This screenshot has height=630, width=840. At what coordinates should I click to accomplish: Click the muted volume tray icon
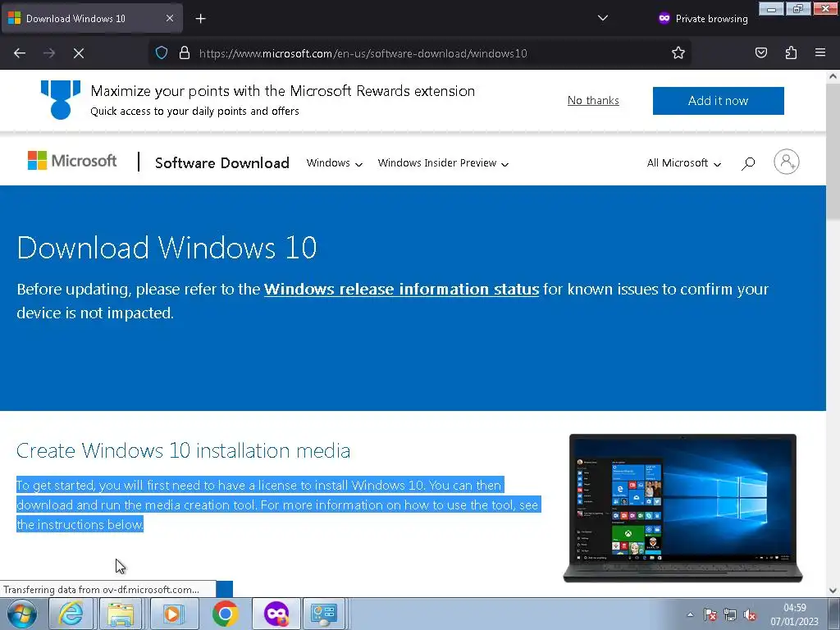750,614
